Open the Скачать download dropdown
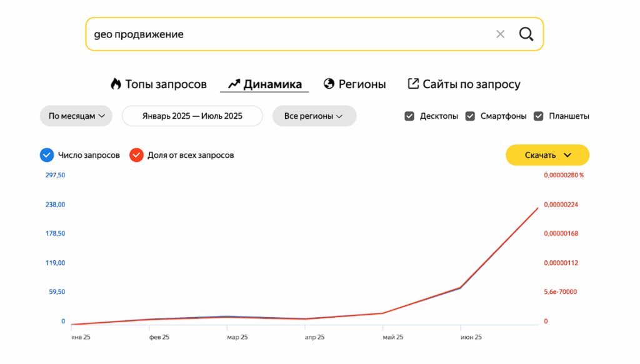 tap(547, 155)
